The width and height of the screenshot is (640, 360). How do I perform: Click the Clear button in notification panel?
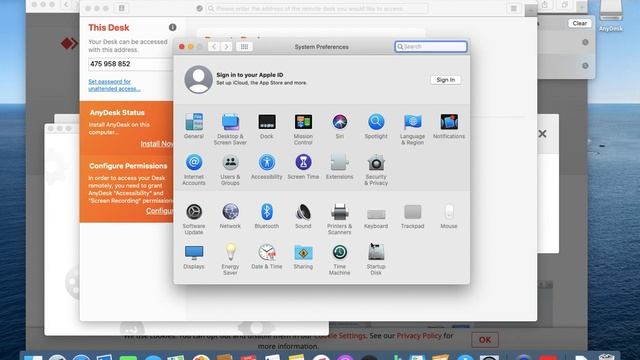[580, 23]
